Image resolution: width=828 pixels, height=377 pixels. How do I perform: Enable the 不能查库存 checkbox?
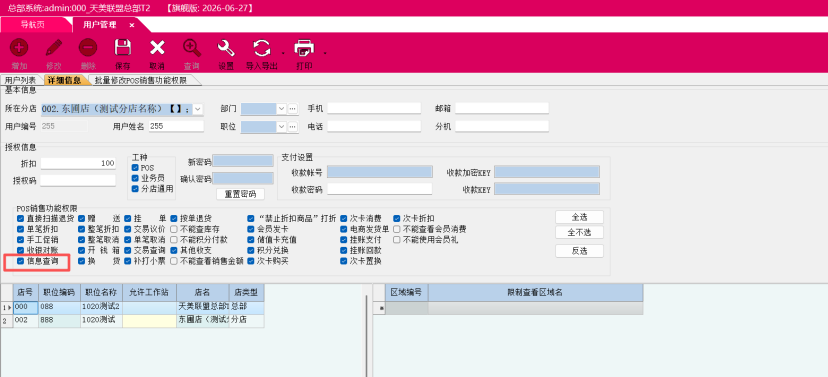pyautogui.click(x=174, y=229)
